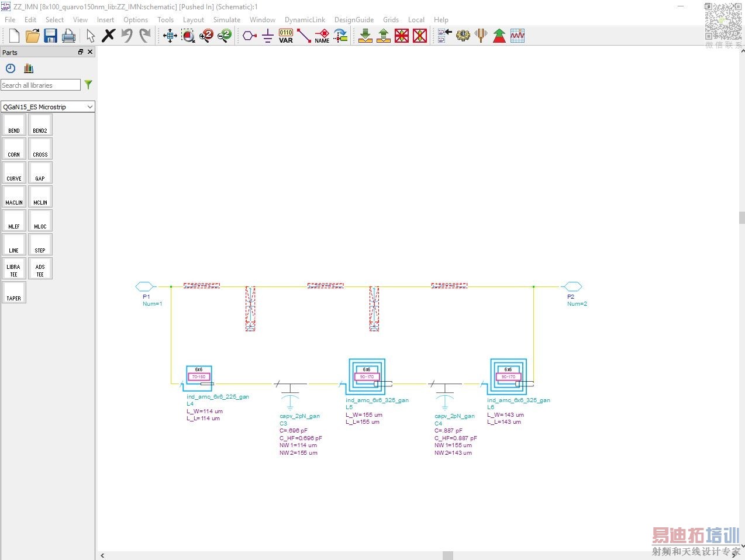Open the File menu
Image resolution: width=745 pixels, height=560 pixels.
(x=10, y=19)
